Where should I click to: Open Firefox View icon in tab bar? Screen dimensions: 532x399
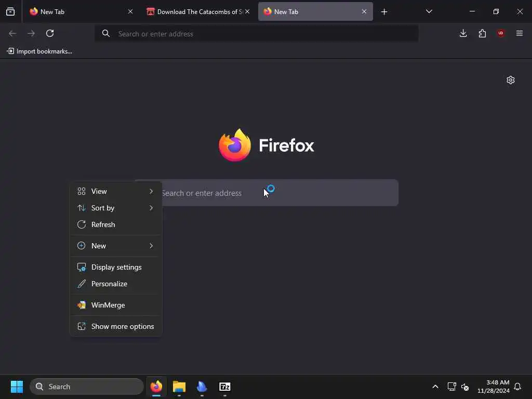[x=10, y=11]
